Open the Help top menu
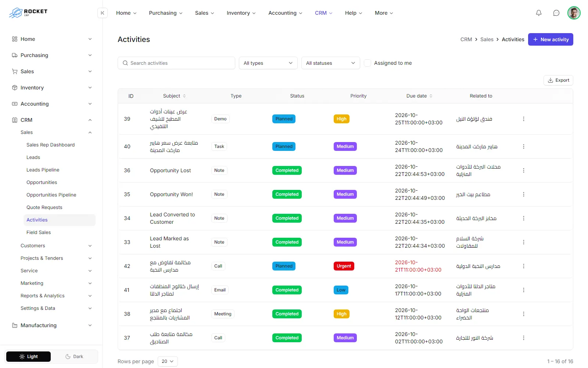Screen dimensions: 588x368 pyautogui.click(x=354, y=13)
